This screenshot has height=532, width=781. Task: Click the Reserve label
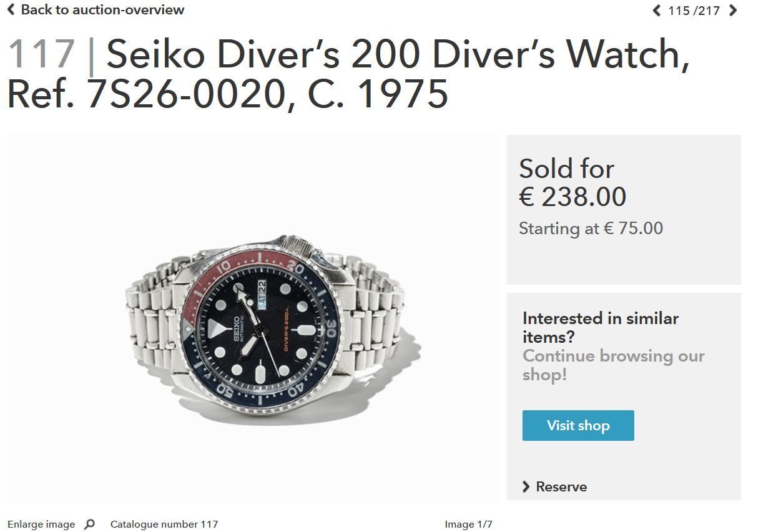tap(561, 486)
